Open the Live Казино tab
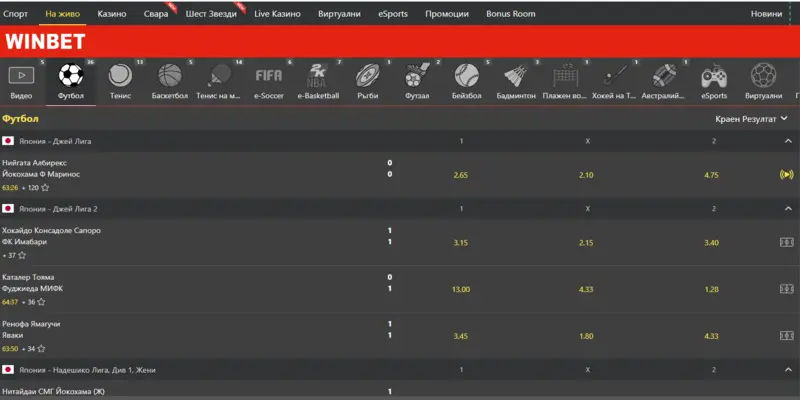This screenshot has height=400, width=800. pos(278,14)
